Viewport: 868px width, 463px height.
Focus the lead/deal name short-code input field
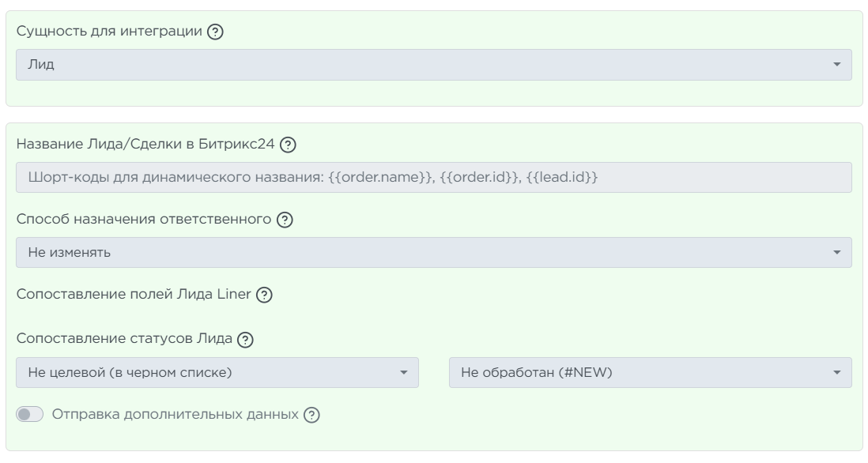(433, 178)
